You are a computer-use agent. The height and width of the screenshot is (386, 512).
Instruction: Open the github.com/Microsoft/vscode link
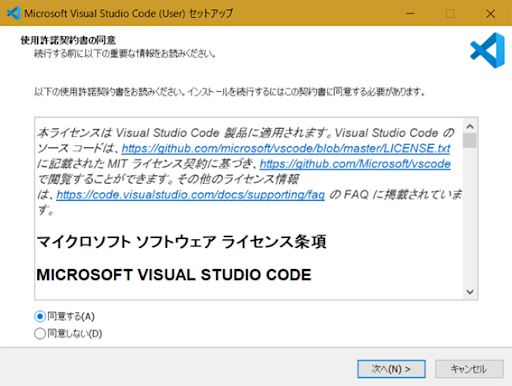[x=355, y=164]
